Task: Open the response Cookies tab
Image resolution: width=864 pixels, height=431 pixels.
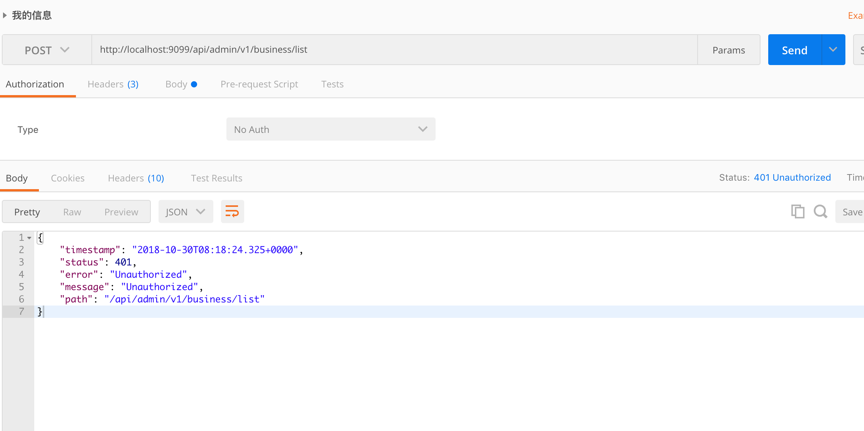Action: (x=67, y=178)
